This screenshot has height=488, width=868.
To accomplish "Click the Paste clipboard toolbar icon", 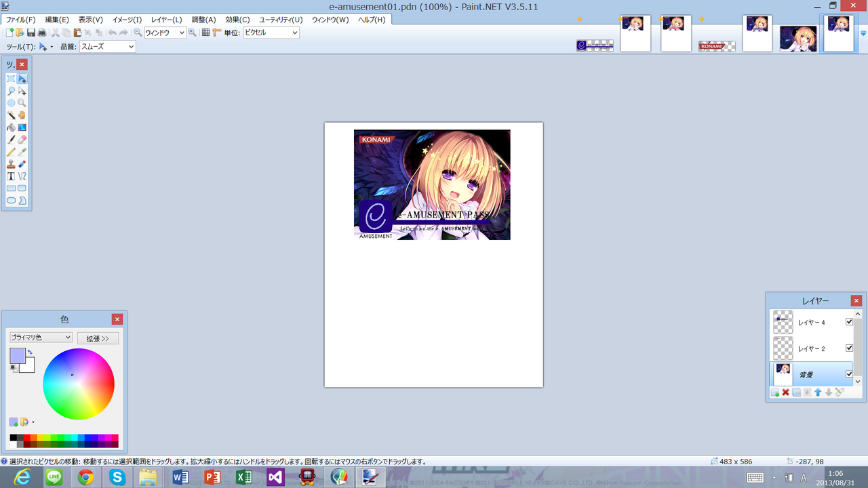I will click(77, 33).
